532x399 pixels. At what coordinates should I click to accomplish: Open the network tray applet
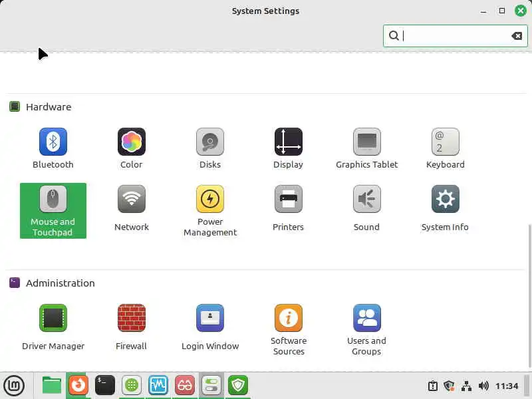(x=467, y=386)
